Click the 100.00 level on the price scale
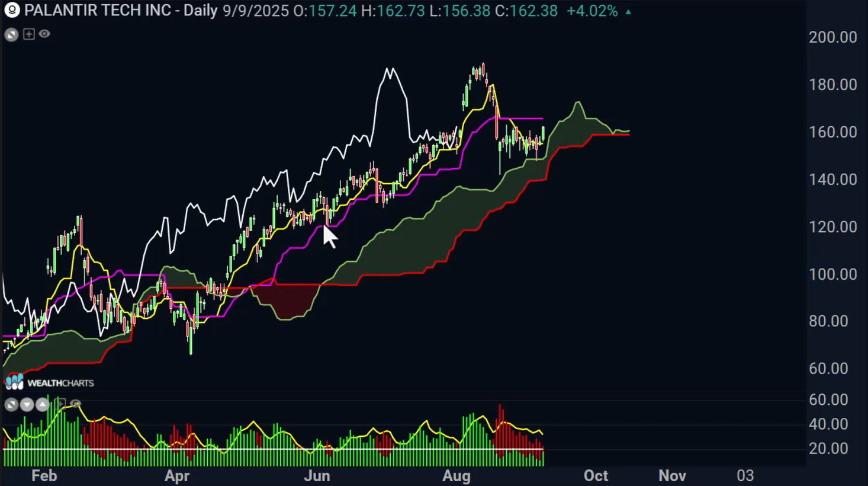The height and width of the screenshot is (486, 868). [x=832, y=274]
